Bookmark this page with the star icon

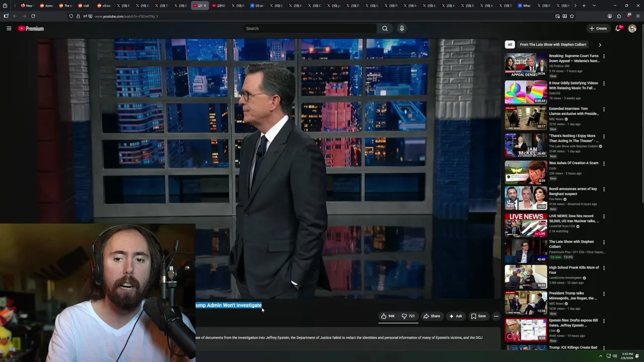[x=572, y=16]
